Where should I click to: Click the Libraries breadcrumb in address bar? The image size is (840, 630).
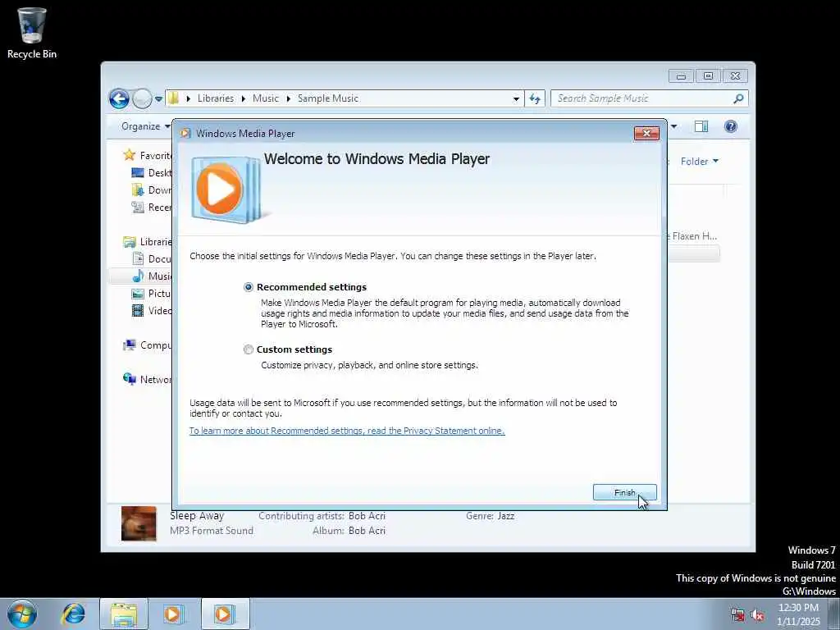(x=216, y=98)
